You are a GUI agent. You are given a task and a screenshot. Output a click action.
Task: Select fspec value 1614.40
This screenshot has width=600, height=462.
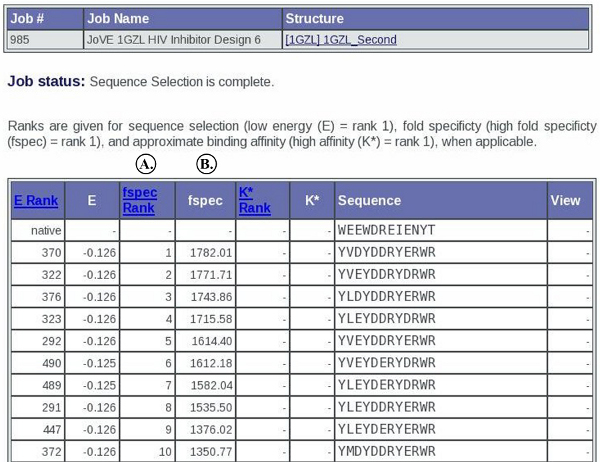pos(212,341)
